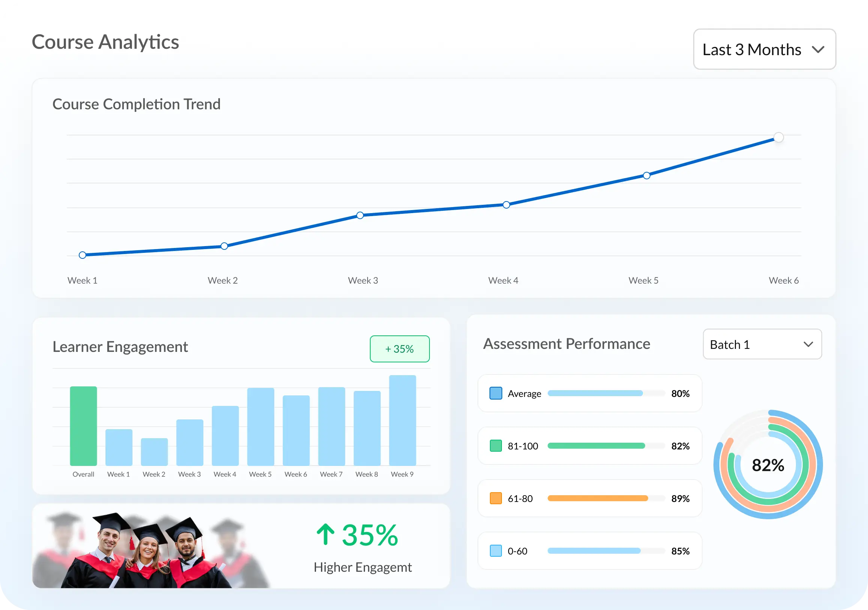Viewport: 868px width, 610px height.
Task: Click the light blue 0-60 legend swatch
Action: tap(496, 551)
